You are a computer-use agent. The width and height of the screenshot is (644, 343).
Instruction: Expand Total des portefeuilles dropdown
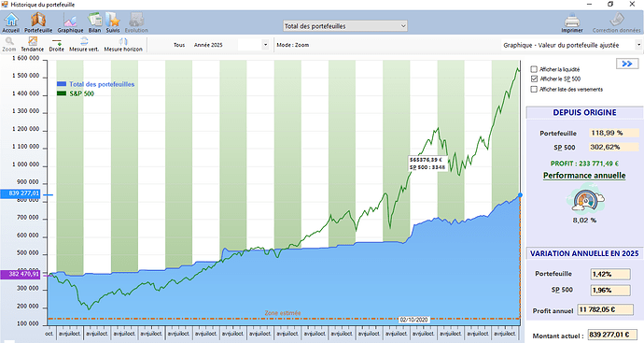(345, 26)
